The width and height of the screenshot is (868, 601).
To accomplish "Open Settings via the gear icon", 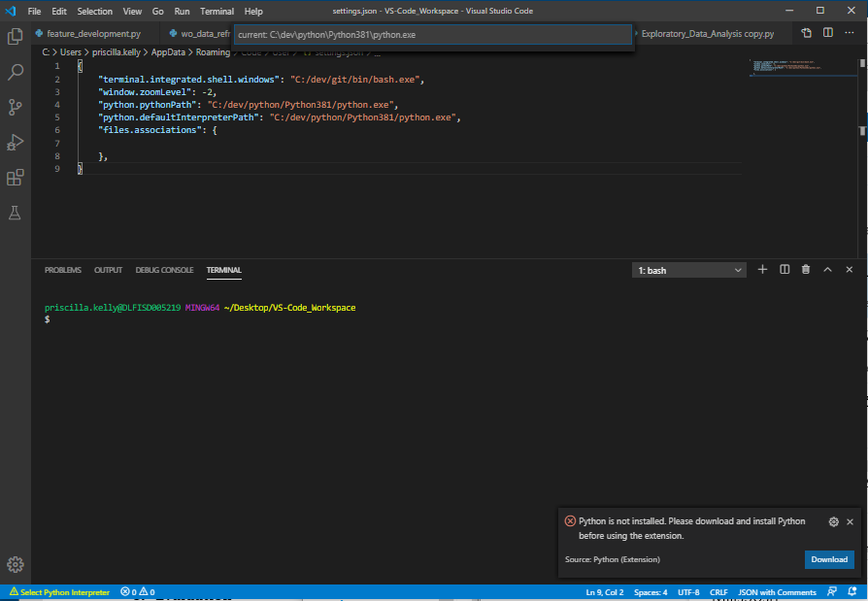I will coord(15,564).
